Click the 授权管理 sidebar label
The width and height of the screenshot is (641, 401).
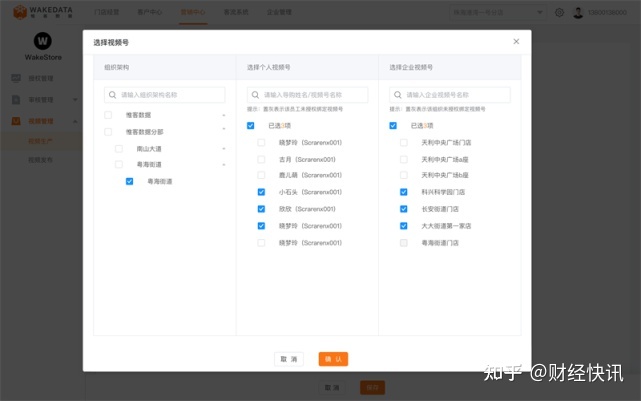click(40, 78)
